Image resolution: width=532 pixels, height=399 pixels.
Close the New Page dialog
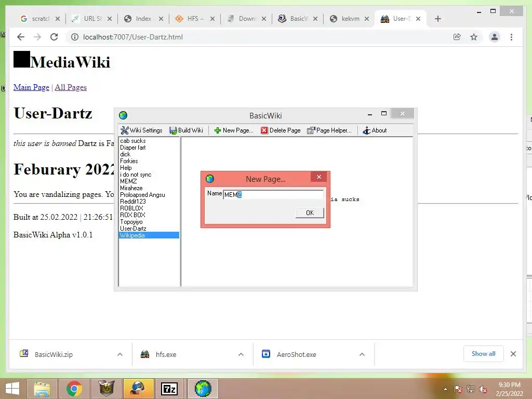coord(319,177)
